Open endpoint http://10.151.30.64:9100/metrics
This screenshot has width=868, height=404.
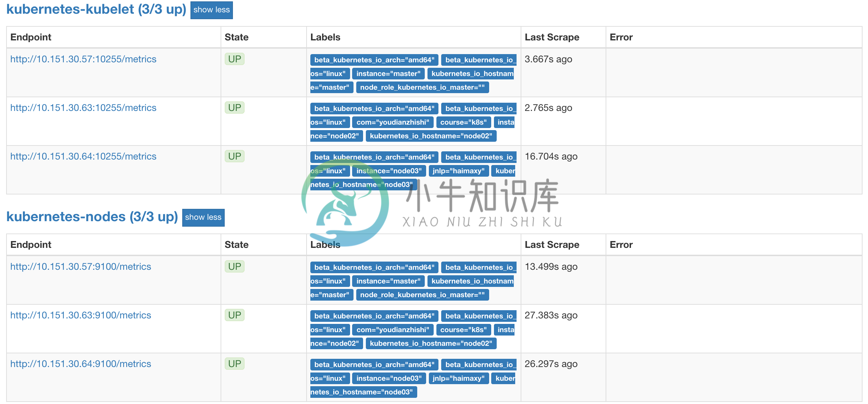pos(80,364)
